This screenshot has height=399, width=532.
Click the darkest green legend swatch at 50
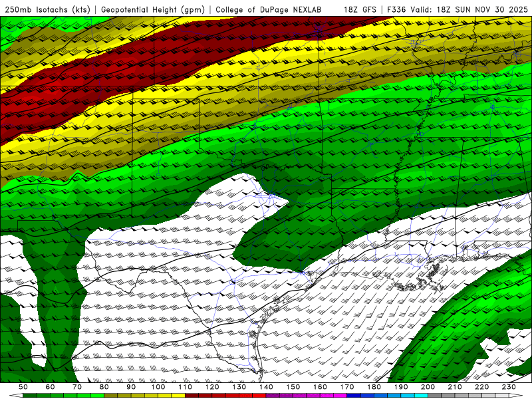tap(30, 395)
